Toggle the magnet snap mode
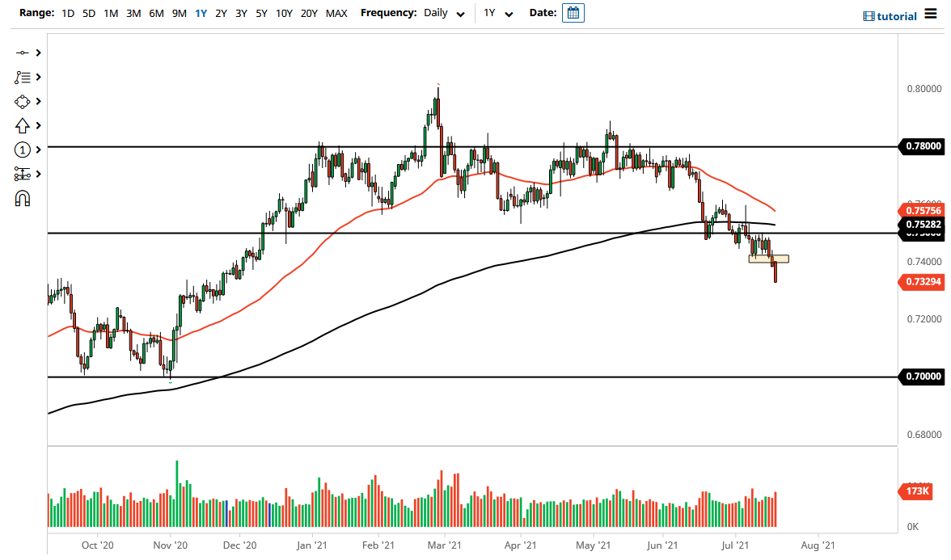 click(23, 198)
